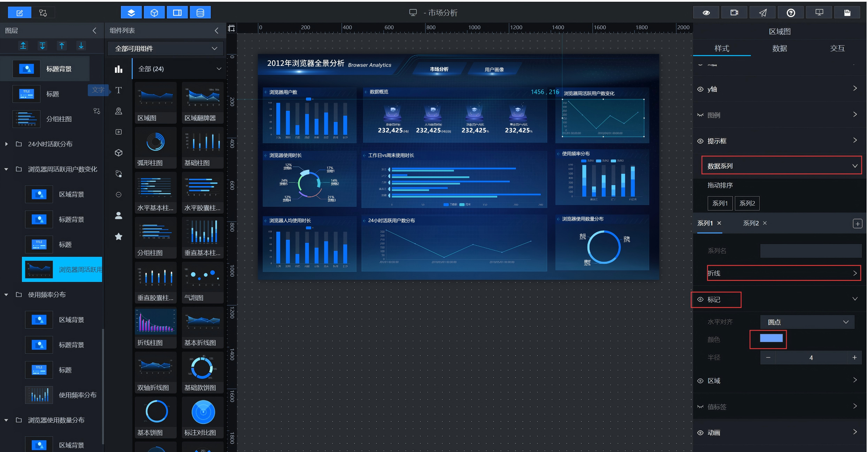This screenshot has height=452, width=868.
Task: Select the text category T icon
Action: pos(118,90)
